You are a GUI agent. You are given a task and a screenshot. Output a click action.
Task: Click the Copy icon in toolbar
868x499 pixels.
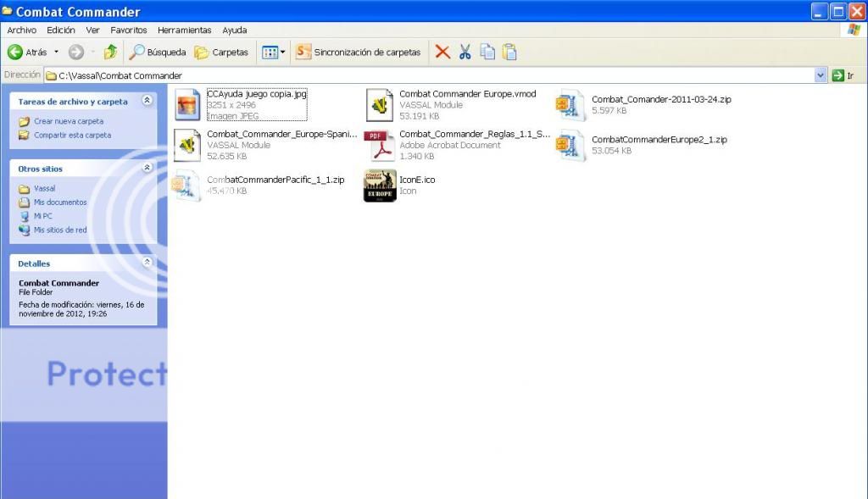(x=487, y=52)
